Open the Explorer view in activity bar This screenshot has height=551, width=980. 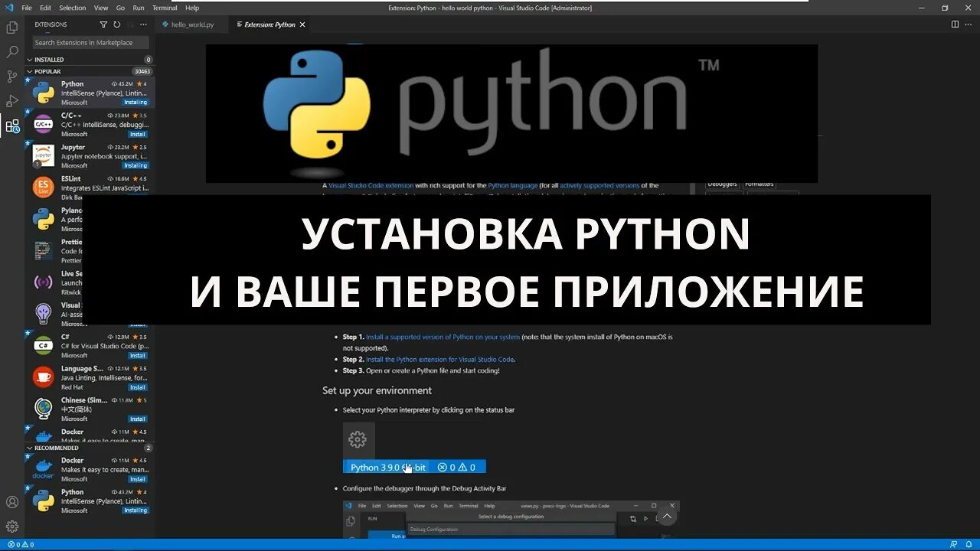tap(12, 28)
